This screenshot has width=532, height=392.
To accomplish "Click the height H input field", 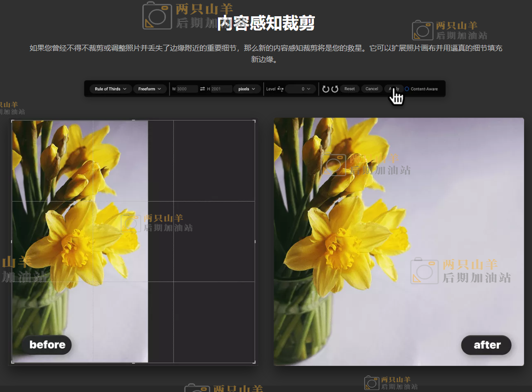I will 221,89.
